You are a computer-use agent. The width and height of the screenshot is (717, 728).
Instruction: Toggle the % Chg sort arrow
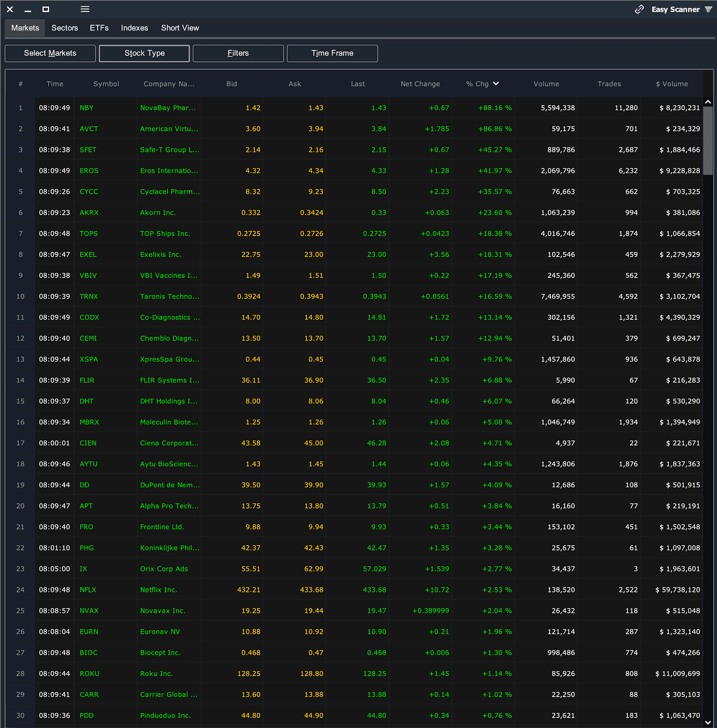(496, 84)
